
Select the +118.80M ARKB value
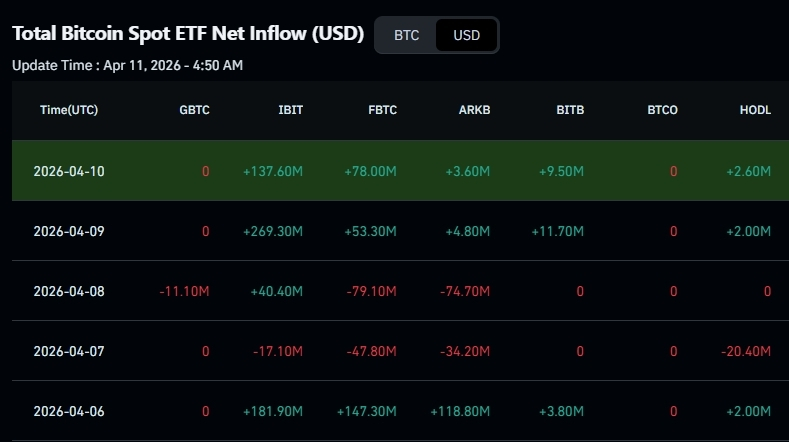pos(460,411)
